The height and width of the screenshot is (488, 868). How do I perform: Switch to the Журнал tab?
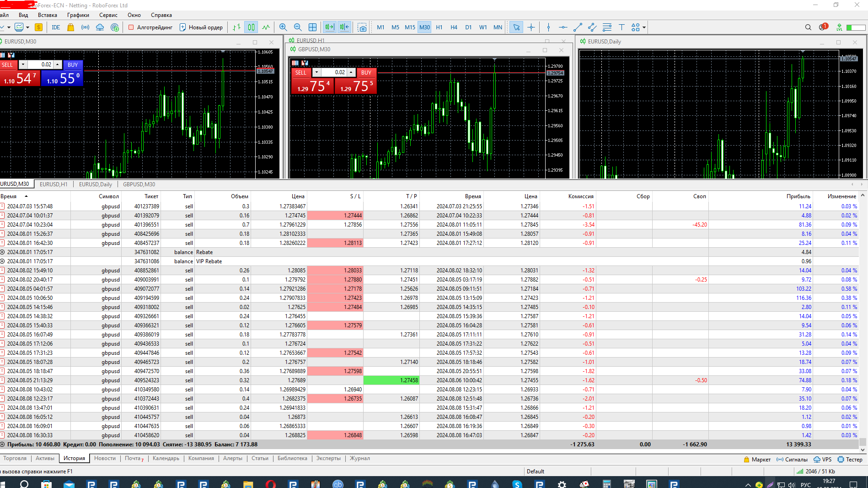click(360, 458)
